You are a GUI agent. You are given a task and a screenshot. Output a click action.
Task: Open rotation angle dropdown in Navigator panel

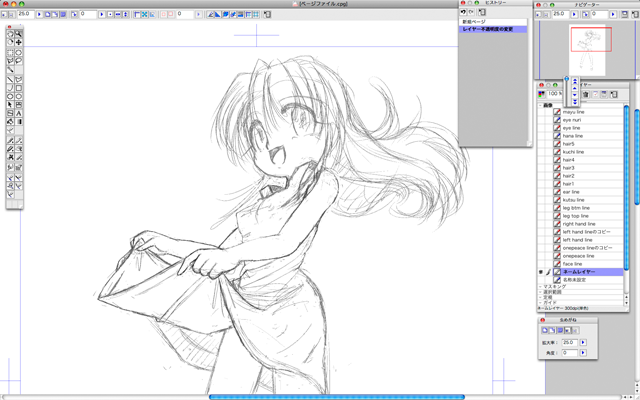[x=583, y=353]
